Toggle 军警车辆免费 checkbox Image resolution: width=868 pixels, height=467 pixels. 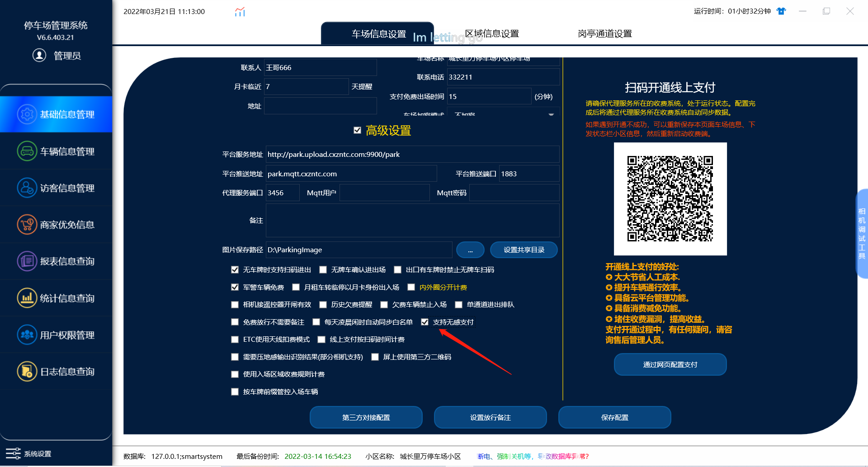coord(235,287)
